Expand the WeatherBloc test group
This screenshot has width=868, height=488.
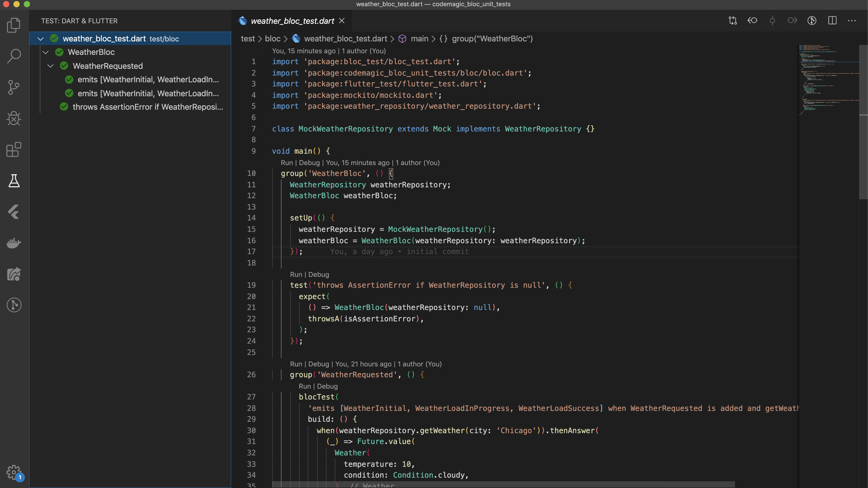pyautogui.click(x=46, y=52)
